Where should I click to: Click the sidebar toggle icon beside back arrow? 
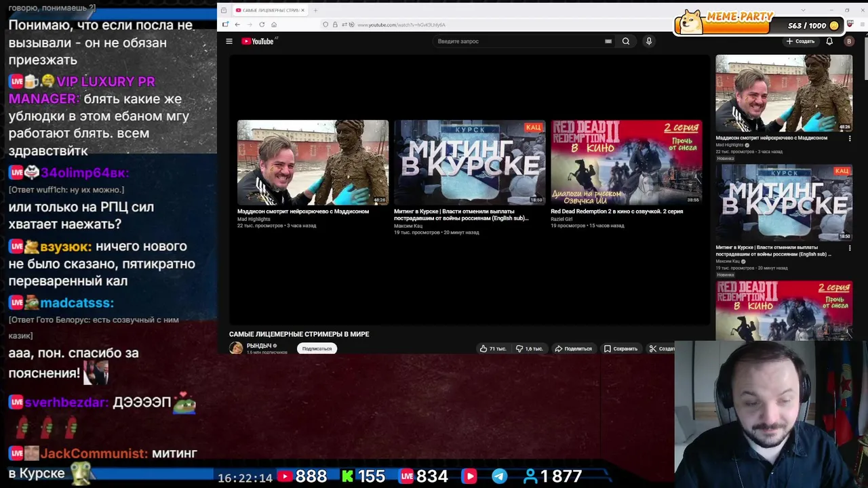coord(225,24)
